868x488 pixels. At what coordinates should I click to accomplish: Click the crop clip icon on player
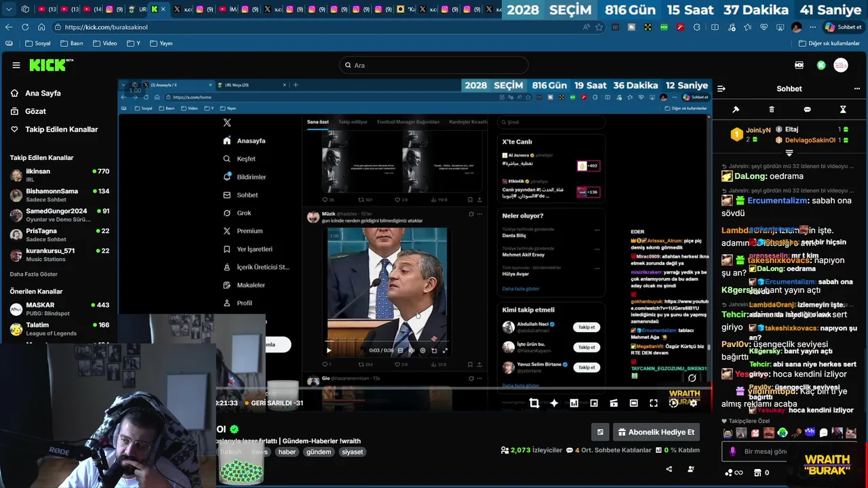[534, 403]
